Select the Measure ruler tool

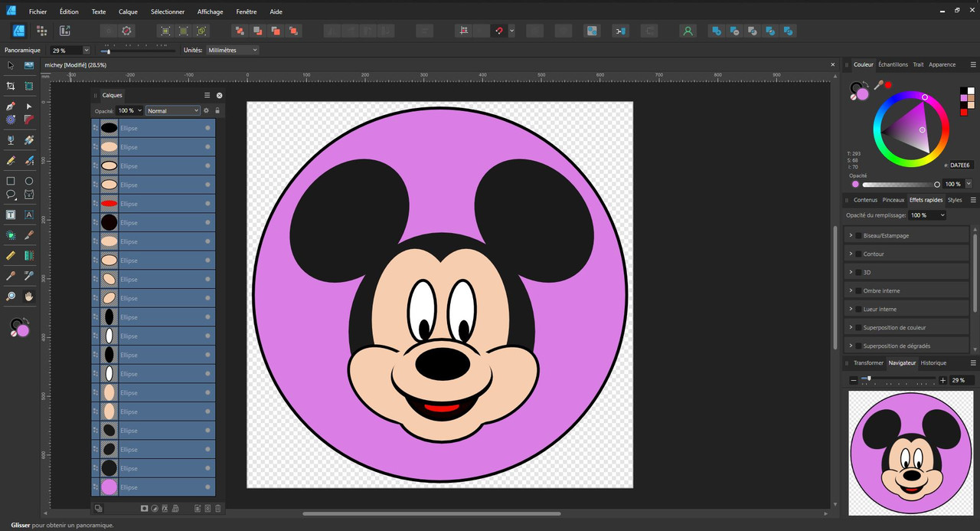tap(11, 255)
